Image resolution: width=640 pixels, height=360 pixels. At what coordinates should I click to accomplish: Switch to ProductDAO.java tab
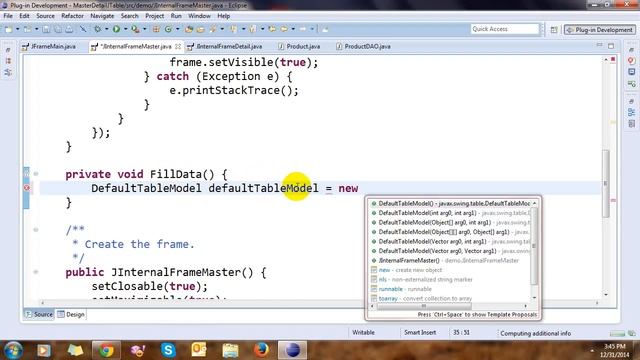pos(363,47)
